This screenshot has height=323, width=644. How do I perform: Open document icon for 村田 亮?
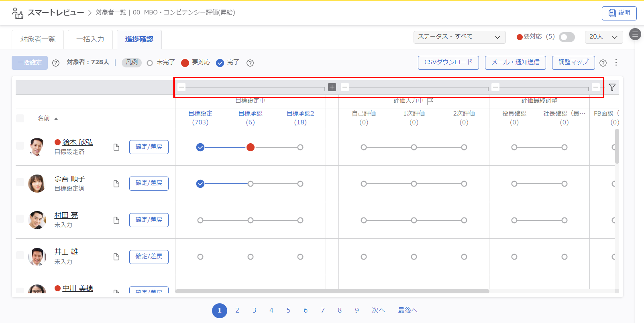point(116,220)
